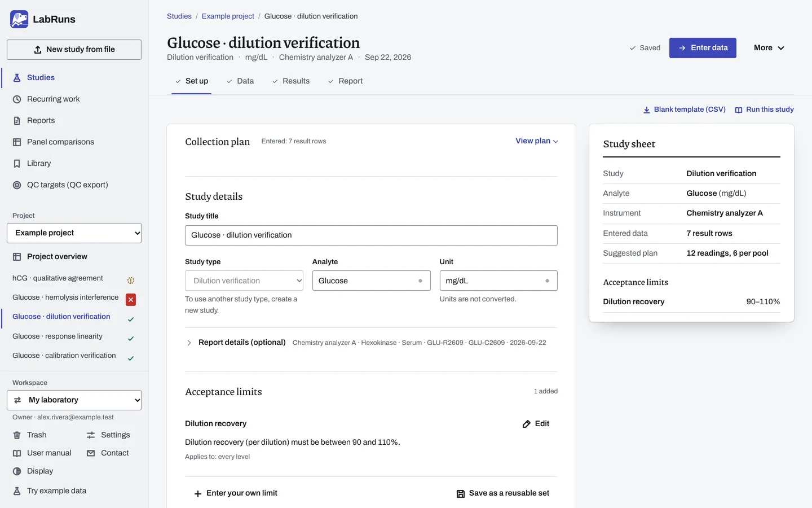Viewport: 812px width, 508px height.
Task: Click Save as a reusable set
Action: click(503, 493)
